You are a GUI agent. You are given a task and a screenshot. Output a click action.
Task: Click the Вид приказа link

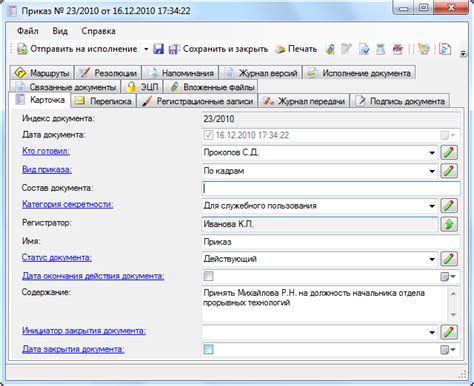47,169
